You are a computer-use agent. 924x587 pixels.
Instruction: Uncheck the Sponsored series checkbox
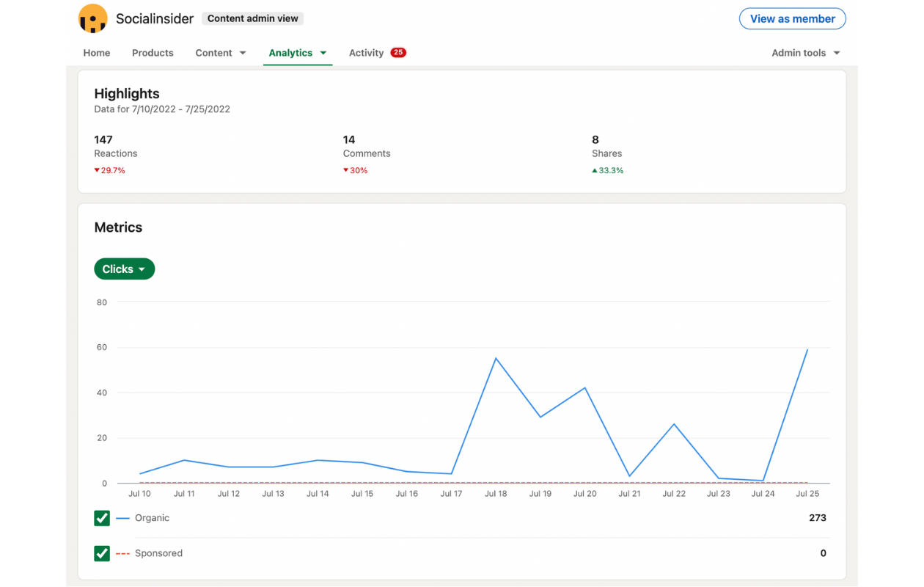[x=102, y=553]
